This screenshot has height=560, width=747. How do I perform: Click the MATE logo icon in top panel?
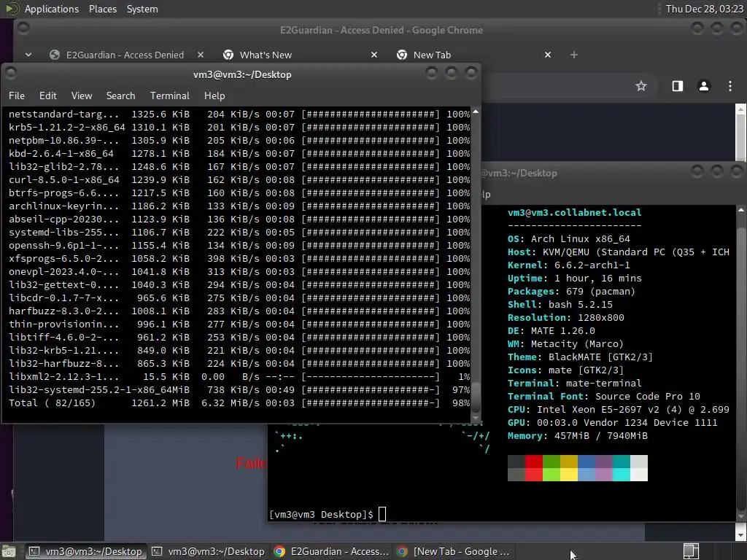(x=12, y=9)
